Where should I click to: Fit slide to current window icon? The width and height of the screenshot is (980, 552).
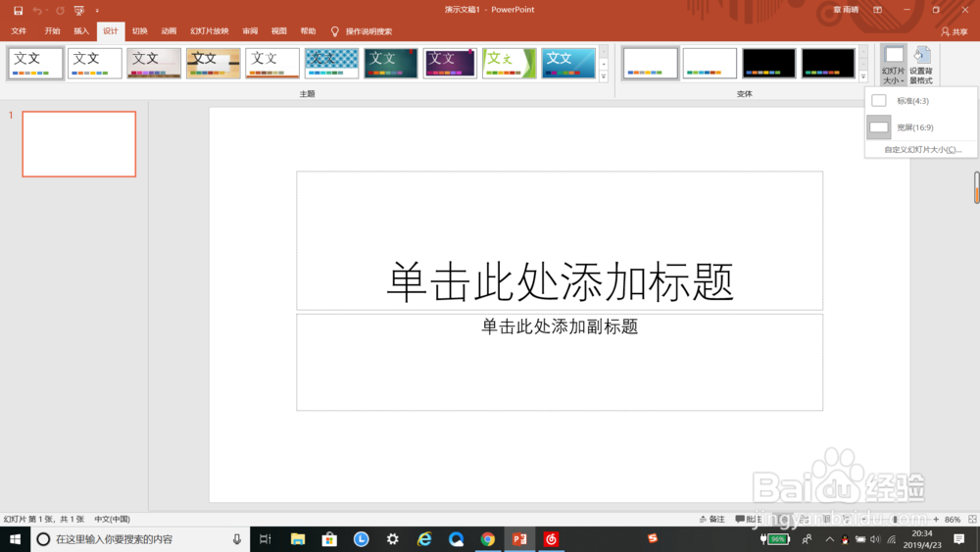[972, 519]
